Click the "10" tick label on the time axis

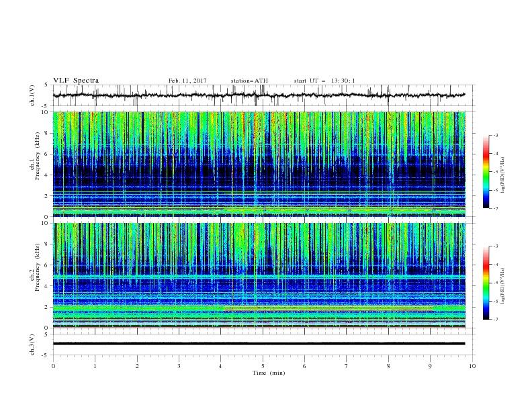[x=472, y=366]
